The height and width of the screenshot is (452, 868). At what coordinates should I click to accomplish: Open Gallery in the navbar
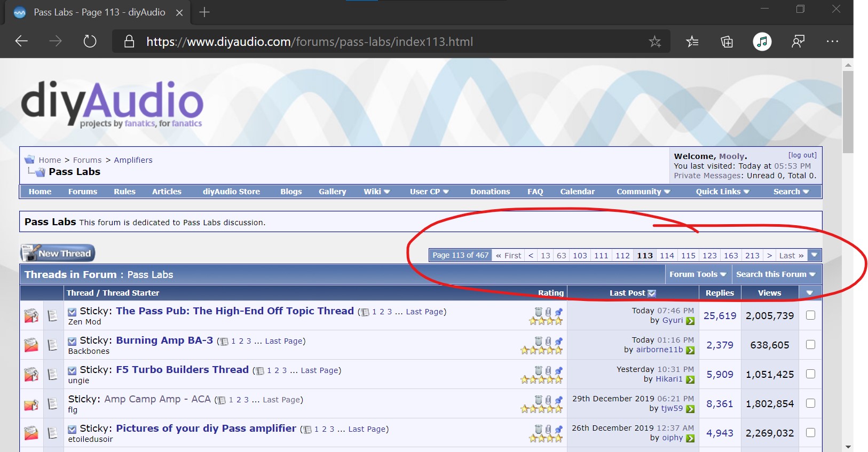pyautogui.click(x=333, y=192)
